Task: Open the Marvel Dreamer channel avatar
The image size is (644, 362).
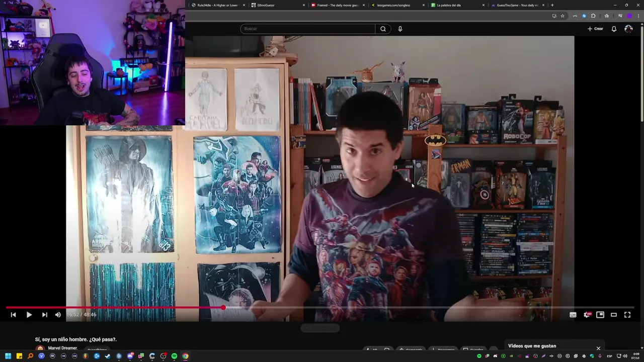Action: tap(40, 348)
